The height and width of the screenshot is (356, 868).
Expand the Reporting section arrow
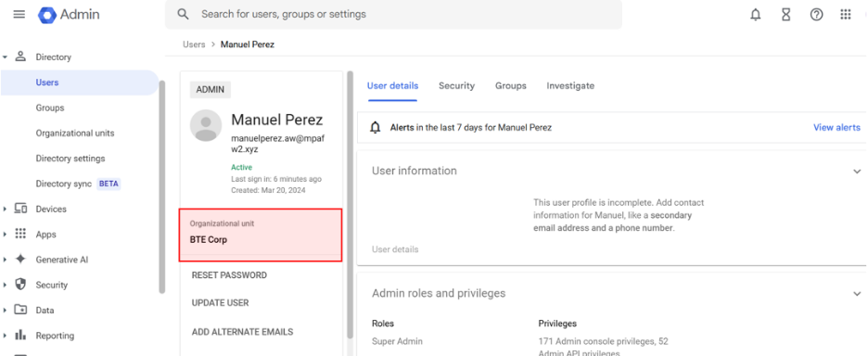[x=5, y=336]
